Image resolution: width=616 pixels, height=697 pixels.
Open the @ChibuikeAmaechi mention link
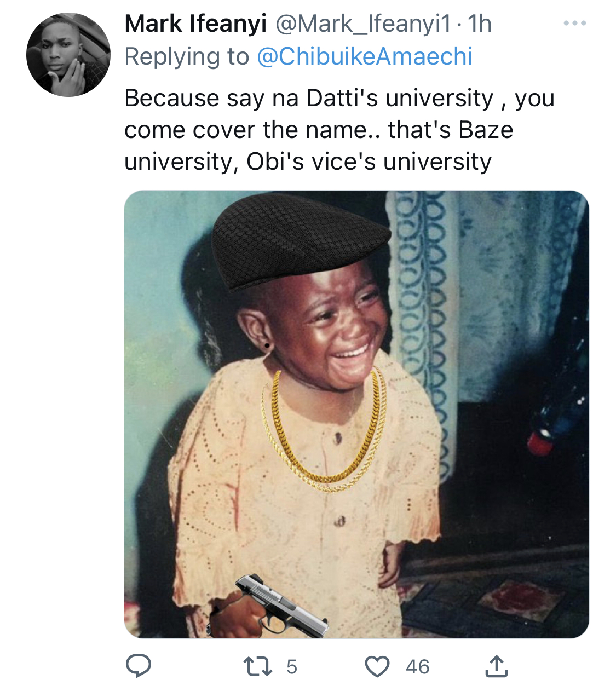365,56
